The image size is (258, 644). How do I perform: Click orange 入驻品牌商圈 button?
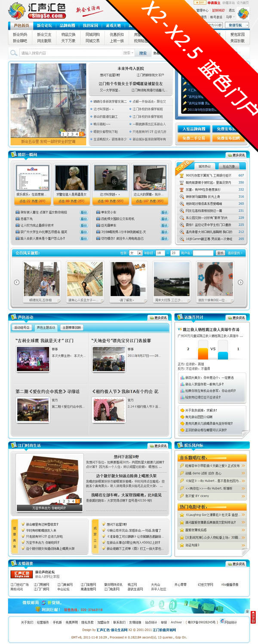coord(193,129)
